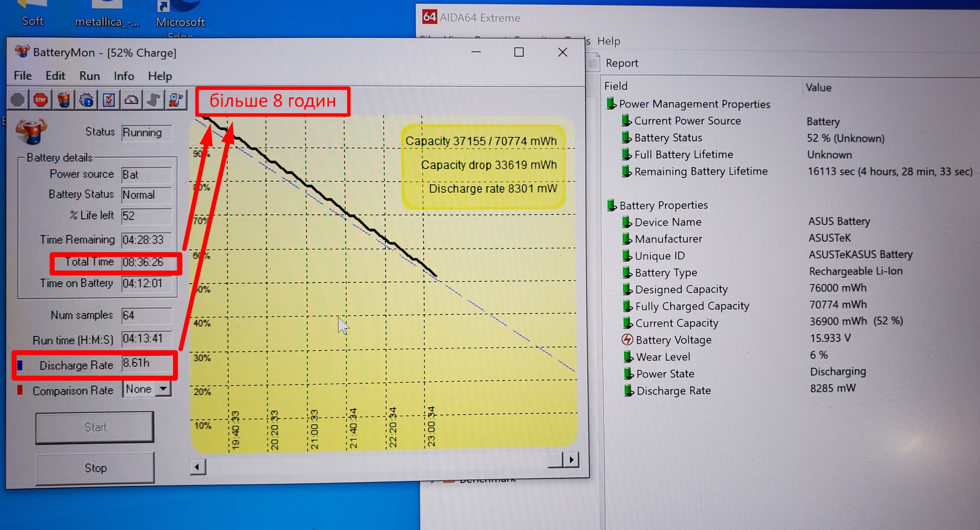Open the Run menu in BatteryMon
This screenshot has height=530, width=980.
click(x=90, y=76)
